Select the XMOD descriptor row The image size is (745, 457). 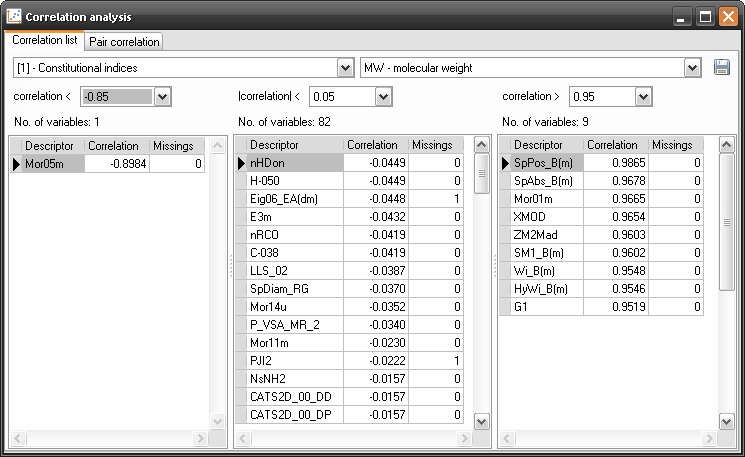point(602,217)
